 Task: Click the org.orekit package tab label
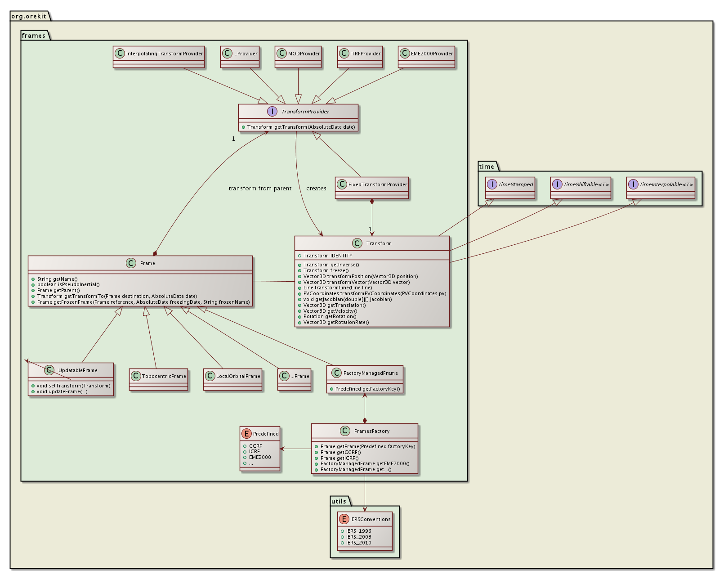pyautogui.click(x=29, y=16)
